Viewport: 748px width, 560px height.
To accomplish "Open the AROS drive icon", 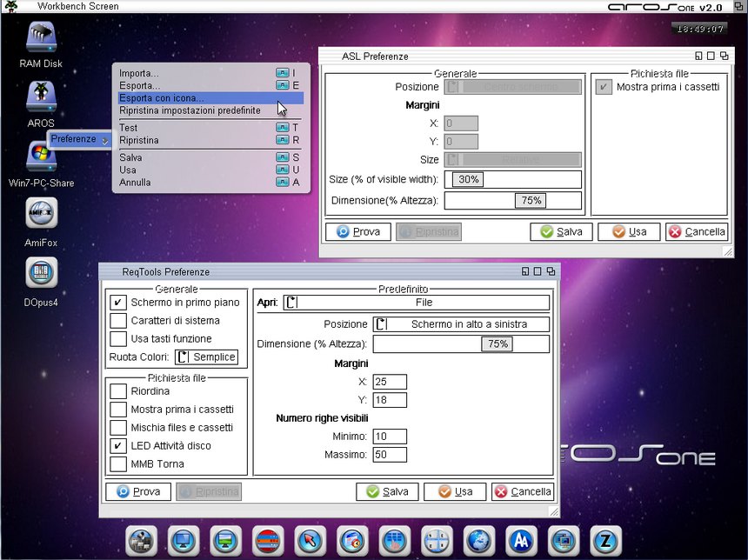I will [x=41, y=97].
